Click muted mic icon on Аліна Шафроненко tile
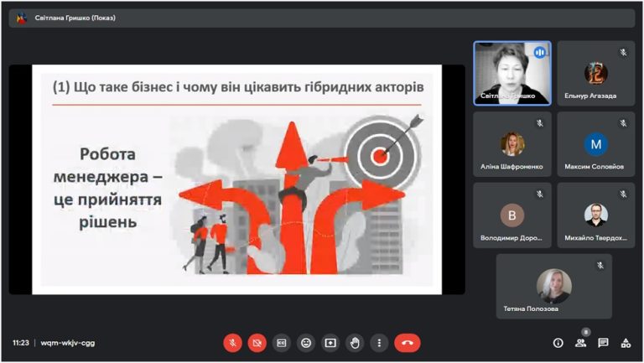The width and height of the screenshot is (644, 363). pyautogui.click(x=540, y=123)
